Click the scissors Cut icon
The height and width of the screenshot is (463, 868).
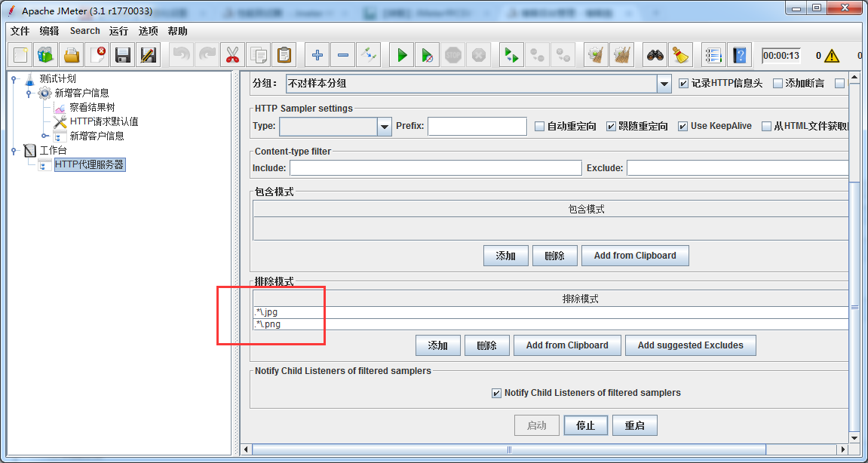pyautogui.click(x=232, y=55)
